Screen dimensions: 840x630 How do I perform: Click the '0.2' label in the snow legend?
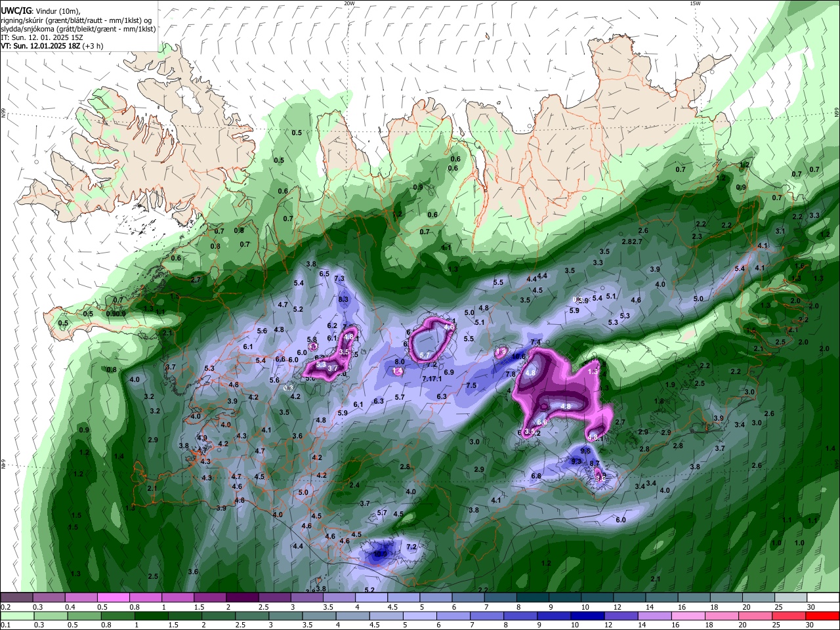tap(5, 607)
